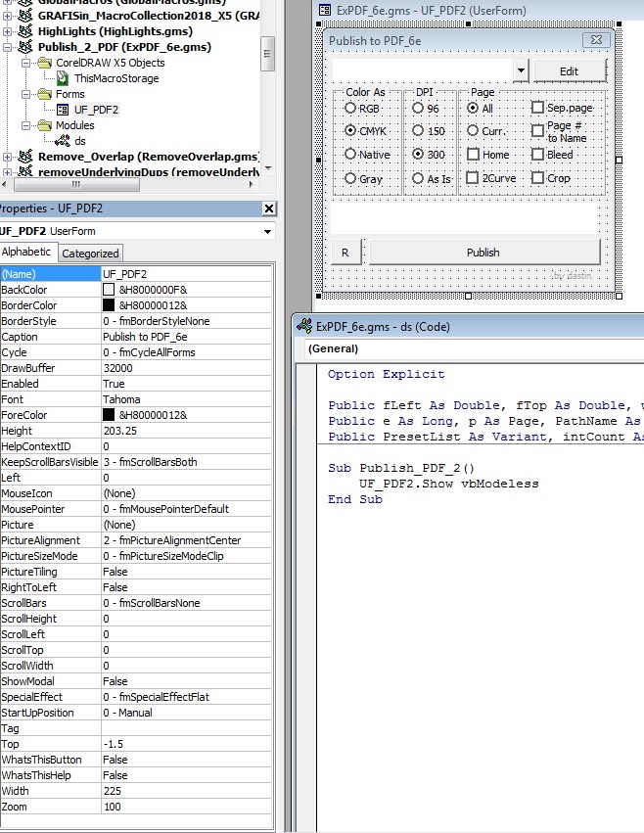Screen dimensions: 644x833
Task: Click the HighLights project icon
Action: pos(25,31)
